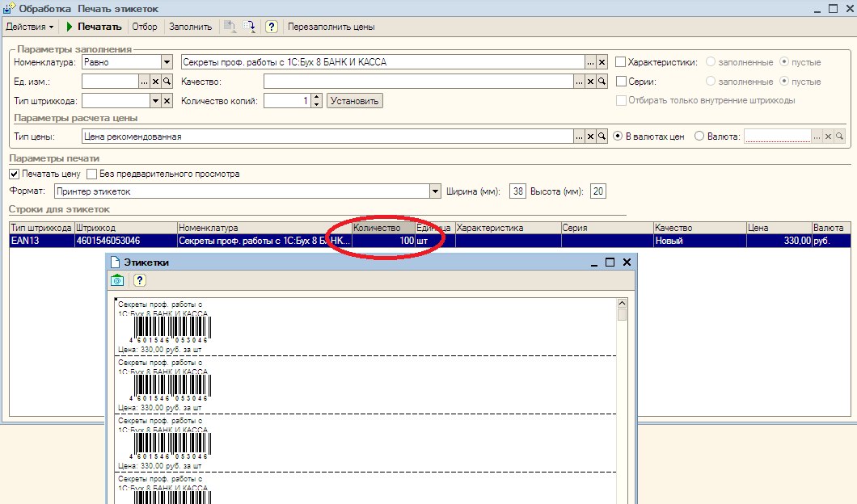Image resolution: width=857 pixels, height=504 pixels.
Task: Open the Ед. изм. magnifier lookup
Action: point(167,82)
